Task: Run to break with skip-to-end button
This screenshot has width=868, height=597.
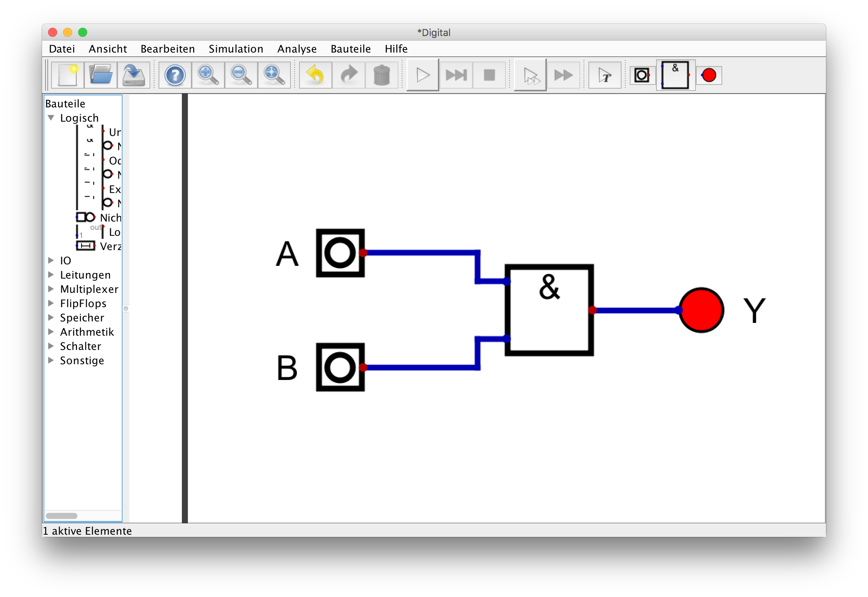Action: 456,75
